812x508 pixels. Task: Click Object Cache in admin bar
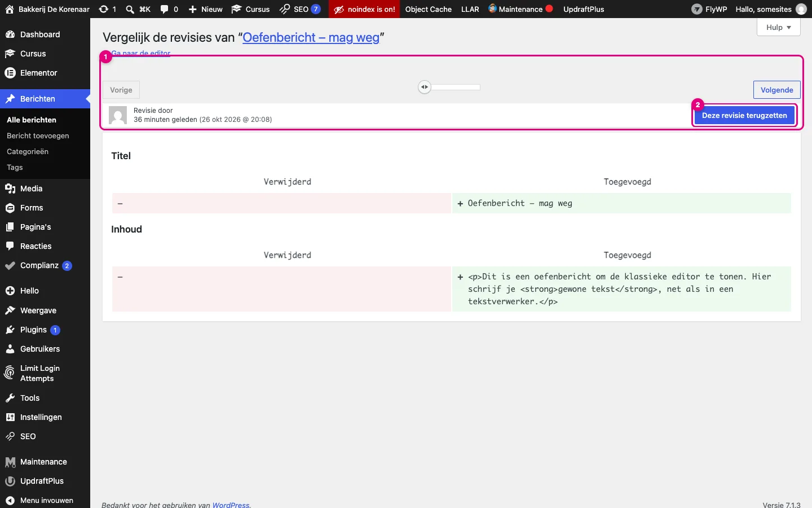[x=429, y=9]
